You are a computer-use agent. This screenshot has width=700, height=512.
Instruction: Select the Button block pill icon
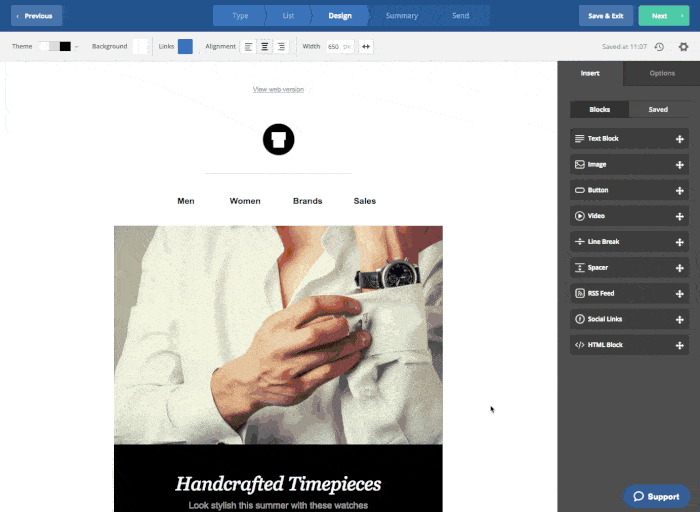579,190
